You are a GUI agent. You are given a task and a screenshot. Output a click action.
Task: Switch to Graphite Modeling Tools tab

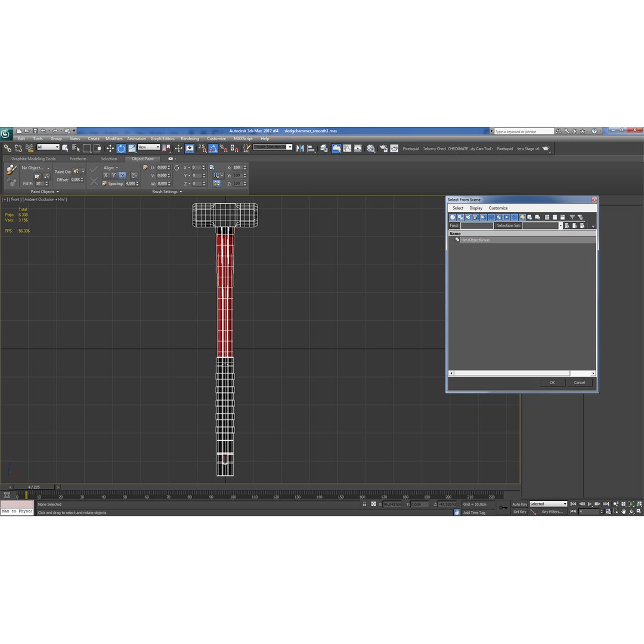click(x=33, y=159)
